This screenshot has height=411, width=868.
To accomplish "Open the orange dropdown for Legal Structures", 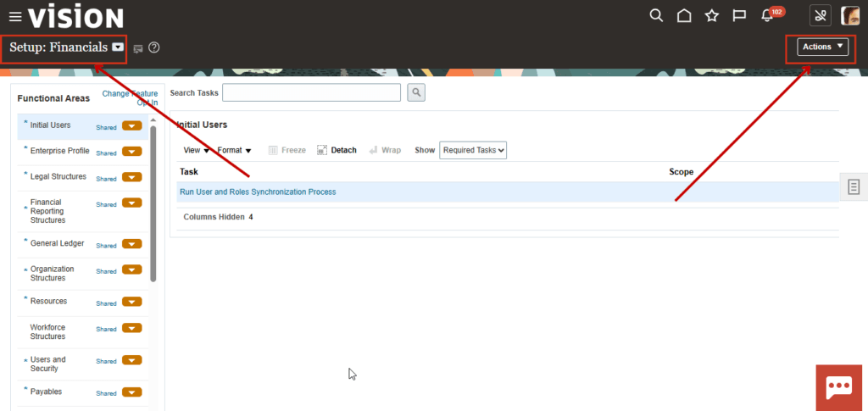I will click(x=131, y=177).
